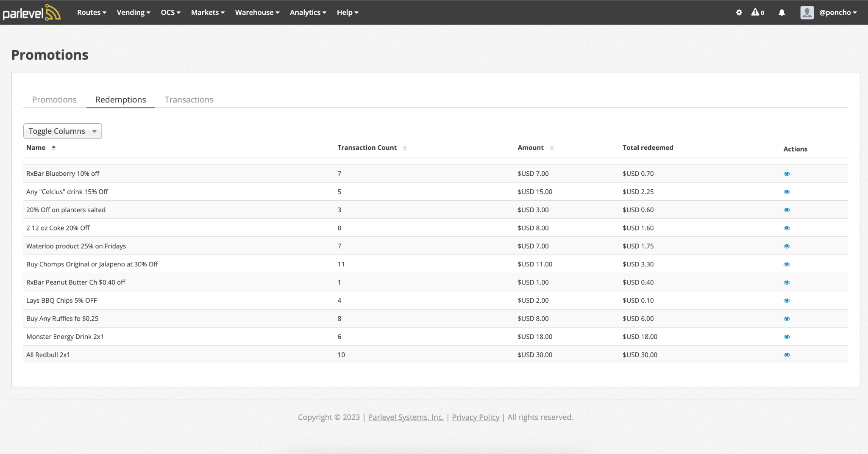Expand the Analytics menu
The width and height of the screenshot is (868, 454).
tap(308, 12)
